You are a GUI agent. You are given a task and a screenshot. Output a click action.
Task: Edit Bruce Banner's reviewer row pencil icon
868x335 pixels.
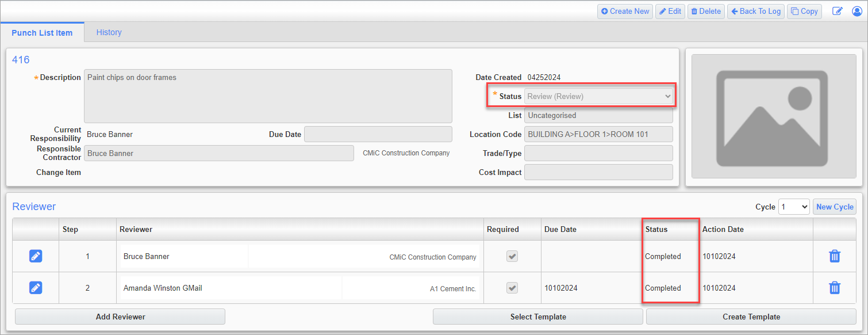(36, 256)
